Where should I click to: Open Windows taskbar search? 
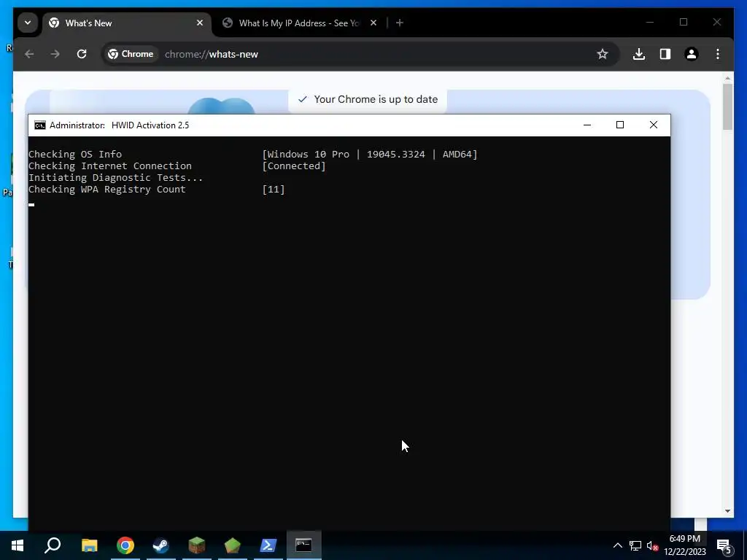[x=53, y=545]
